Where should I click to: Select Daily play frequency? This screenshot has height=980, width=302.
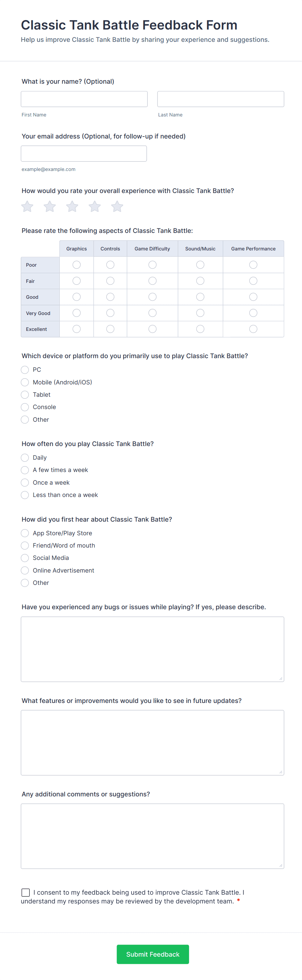[x=25, y=458]
